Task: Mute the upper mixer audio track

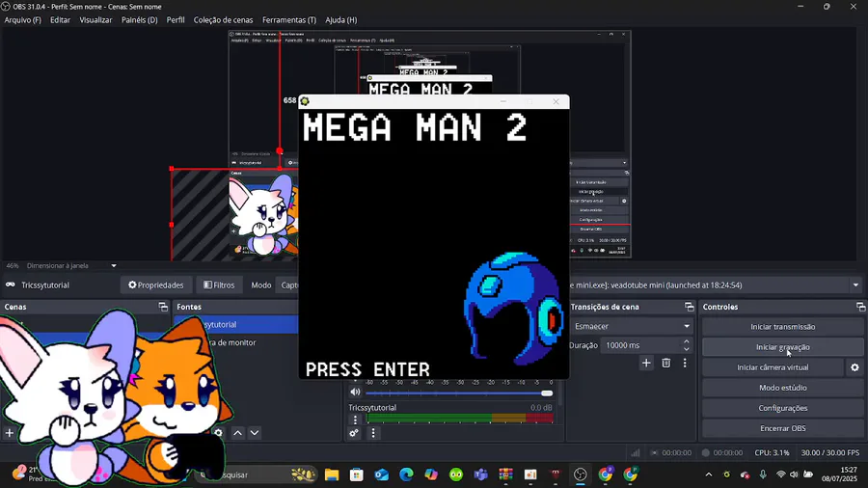Action: click(355, 393)
